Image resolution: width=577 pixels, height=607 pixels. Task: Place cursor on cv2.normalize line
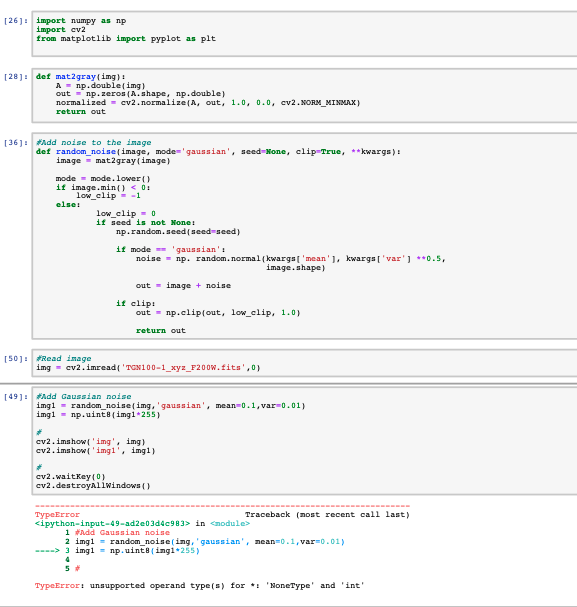point(208,103)
